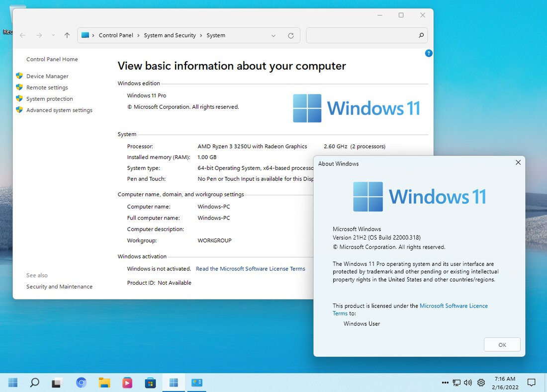Read the Microsoft Software License Terms link
Viewport: 547px width, 392px height.
251,269
